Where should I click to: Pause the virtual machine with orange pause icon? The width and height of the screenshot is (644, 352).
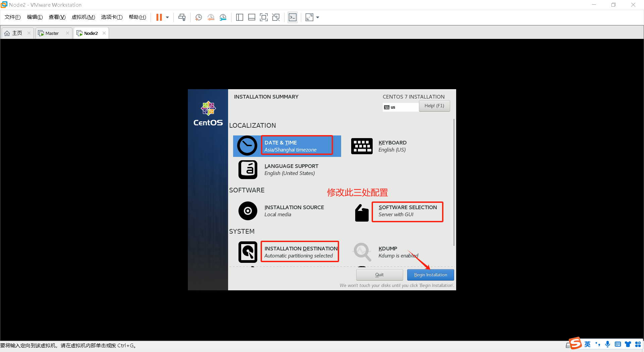(x=159, y=17)
